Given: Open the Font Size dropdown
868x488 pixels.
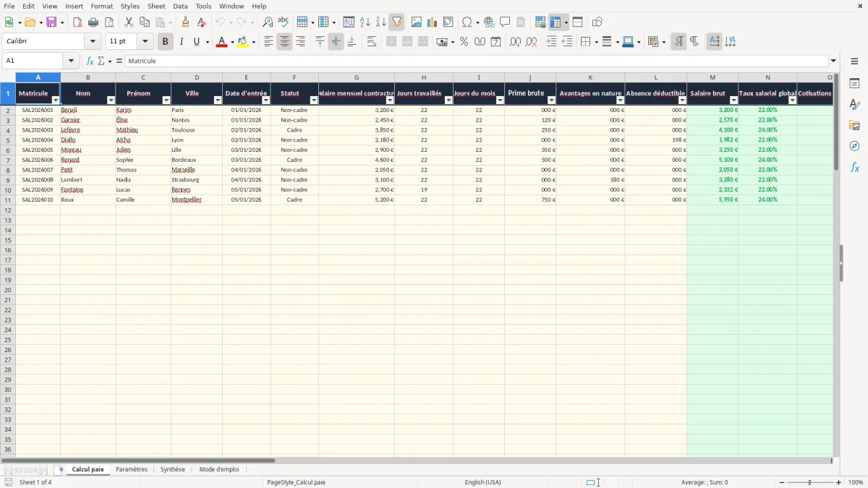Looking at the screenshot, I should pyautogui.click(x=145, y=42).
